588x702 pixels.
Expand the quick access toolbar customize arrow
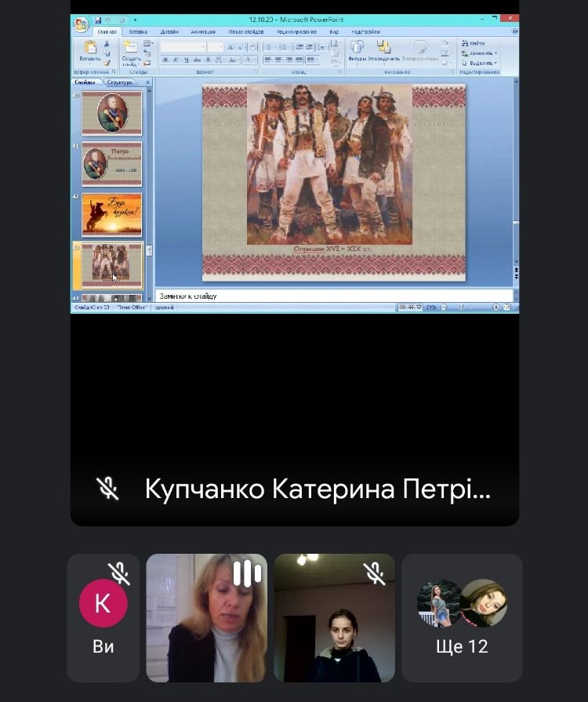click(x=135, y=20)
